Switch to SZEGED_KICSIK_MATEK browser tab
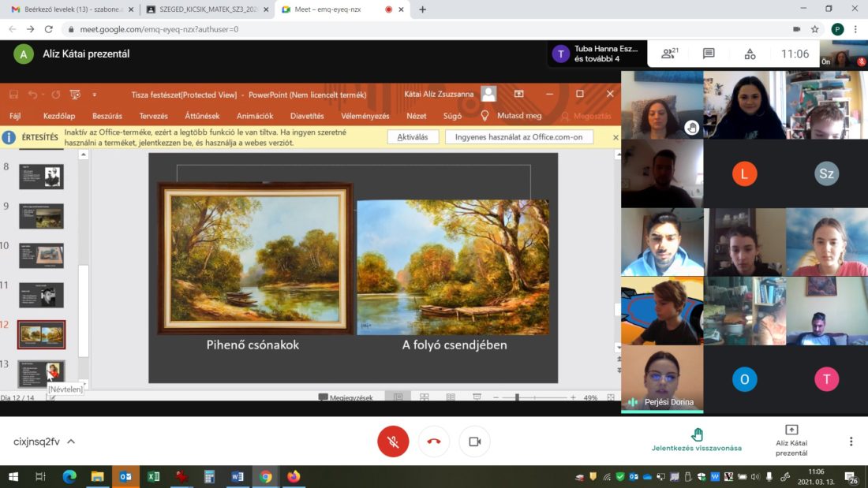The height and width of the screenshot is (488, 868). pos(208,9)
